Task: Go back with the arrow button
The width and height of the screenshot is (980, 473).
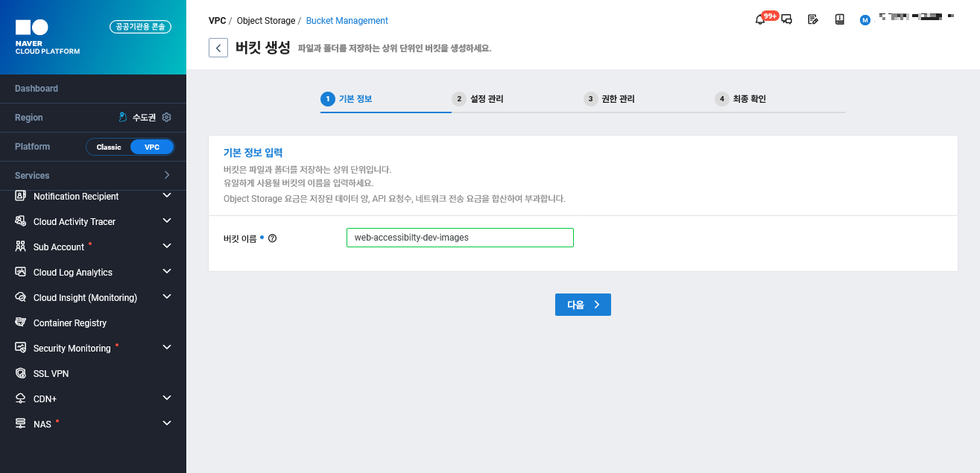Action: tap(218, 48)
